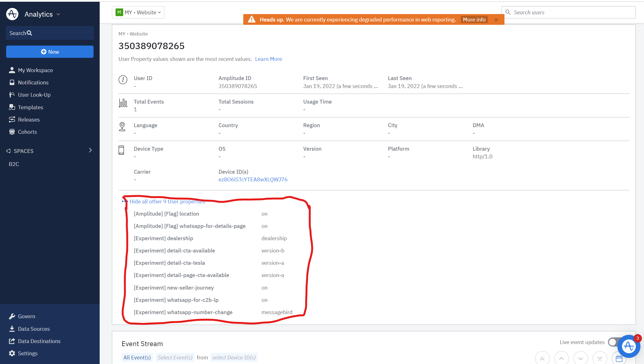Click the Govern wrench icon

point(12,316)
